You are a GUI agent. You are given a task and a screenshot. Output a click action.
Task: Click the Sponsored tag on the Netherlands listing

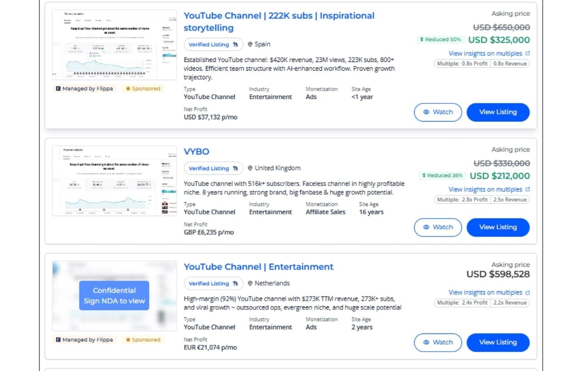143,340
